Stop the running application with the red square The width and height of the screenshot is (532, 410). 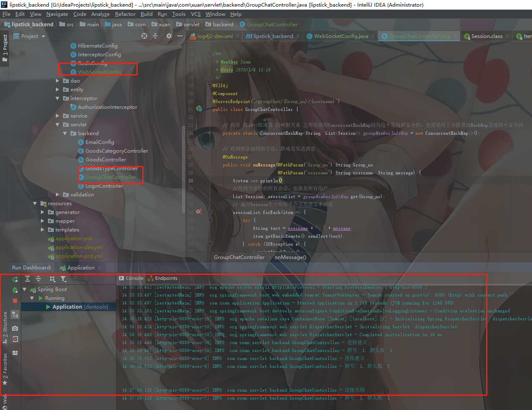pyautogui.click(x=15, y=301)
